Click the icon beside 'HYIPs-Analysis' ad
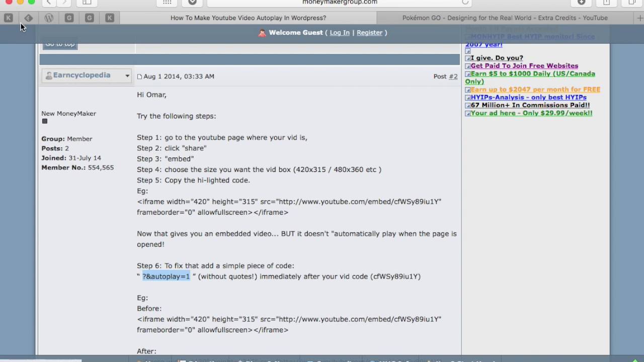The width and height of the screenshot is (644, 362). tap(467, 98)
